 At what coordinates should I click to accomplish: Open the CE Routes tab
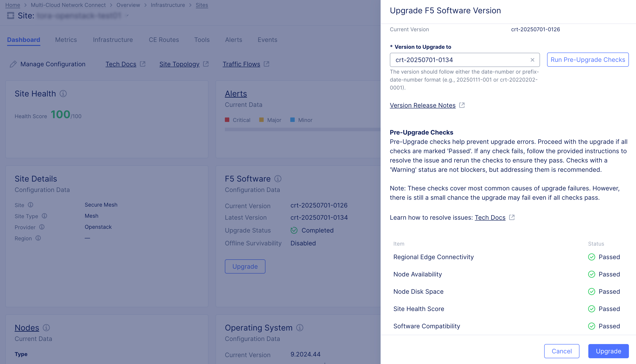[x=164, y=40]
